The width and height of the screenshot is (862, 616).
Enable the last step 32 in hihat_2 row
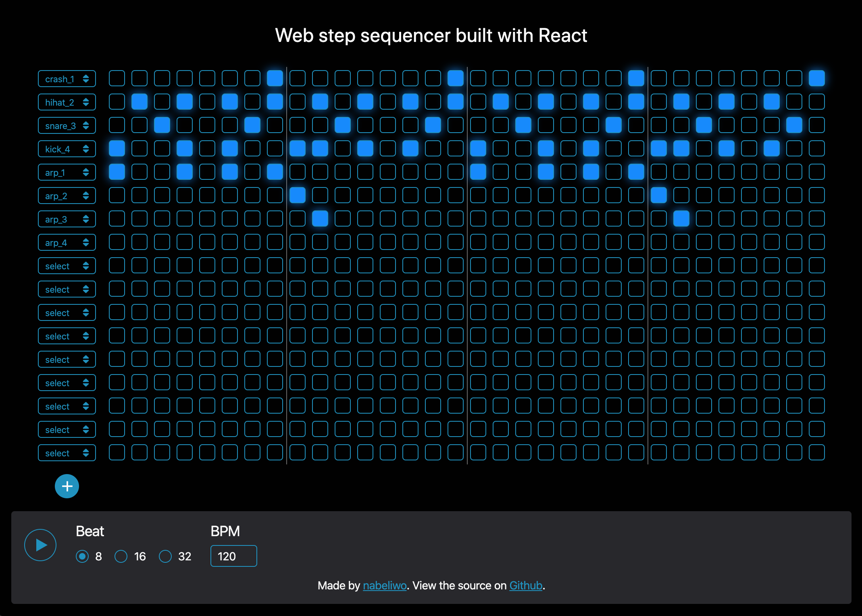[817, 102]
